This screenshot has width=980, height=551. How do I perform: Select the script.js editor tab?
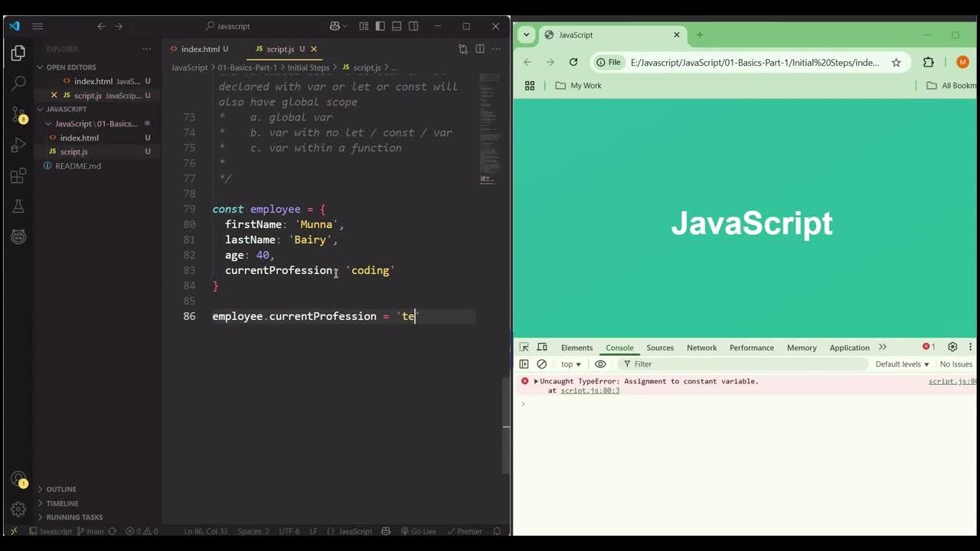point(280,49)
